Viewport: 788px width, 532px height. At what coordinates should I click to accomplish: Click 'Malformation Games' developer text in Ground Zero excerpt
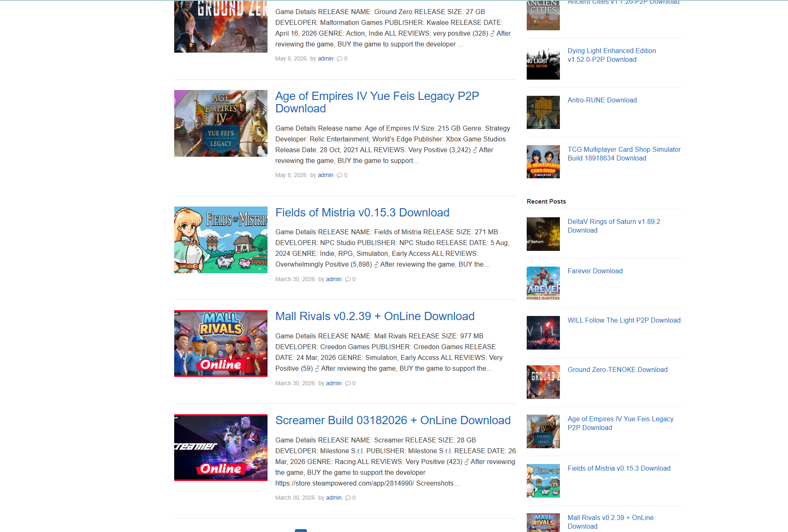[351, 23]
